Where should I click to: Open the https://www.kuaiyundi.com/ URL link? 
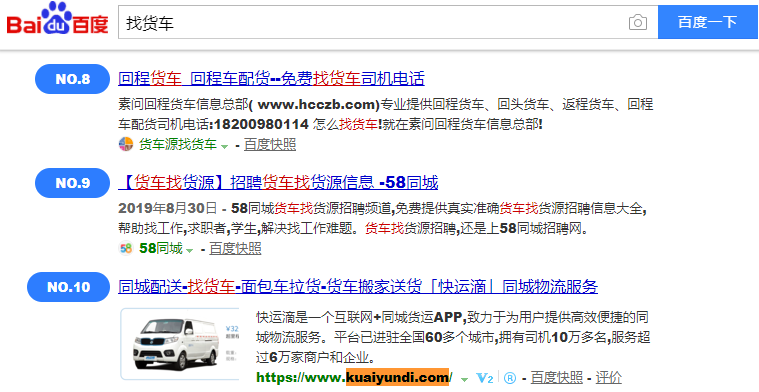tap(355, 377)
